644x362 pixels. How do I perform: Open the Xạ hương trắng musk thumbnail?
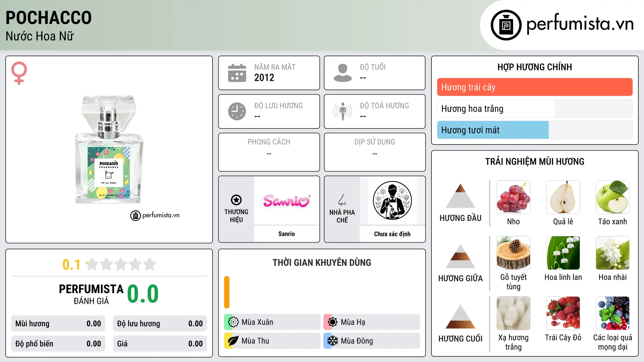tap(514, 313)
